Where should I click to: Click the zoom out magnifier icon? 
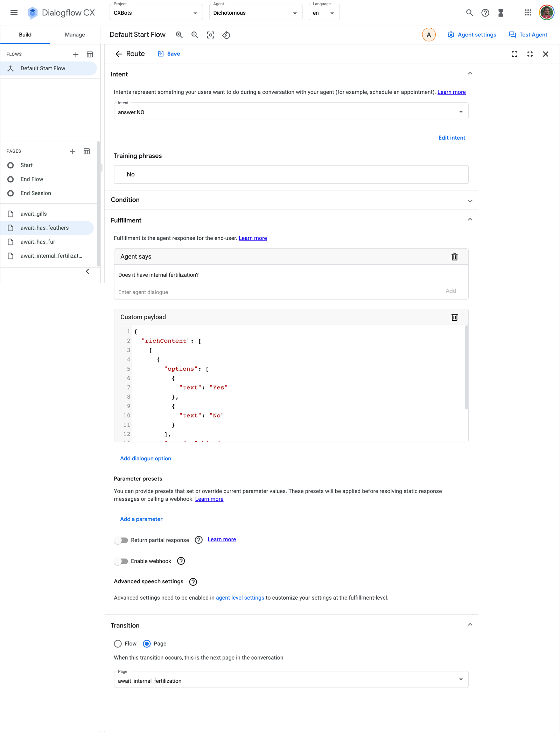coord(195,35)
